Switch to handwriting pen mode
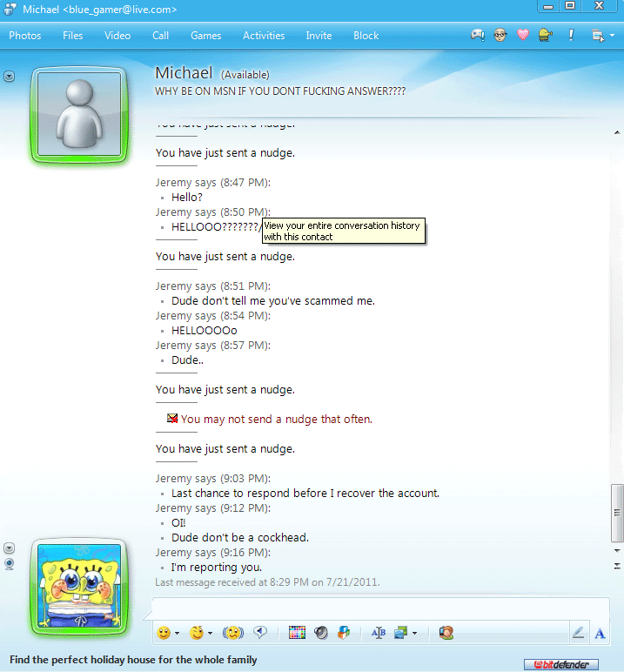Viewport: 624px width, 672px height. click(578, 633)
